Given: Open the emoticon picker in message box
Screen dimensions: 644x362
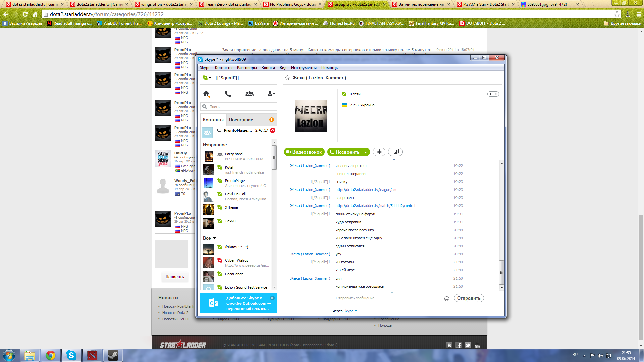Looking at the screenshot, I should (x=446, y=298).
